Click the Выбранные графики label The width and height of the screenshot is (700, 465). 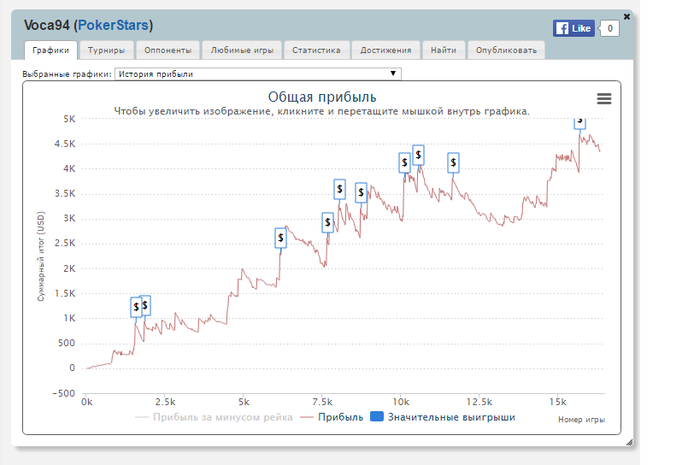click(x=67, y=74)
